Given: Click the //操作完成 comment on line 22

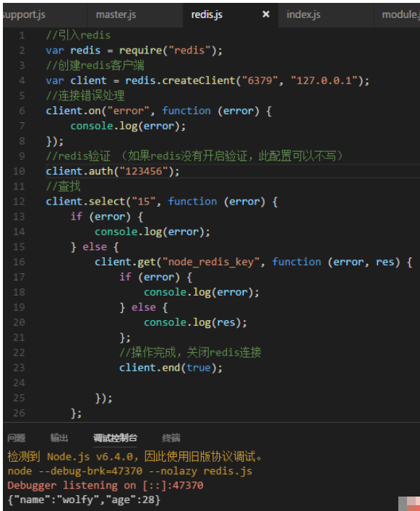Looking at the screenshot, I should click(190, 353).
